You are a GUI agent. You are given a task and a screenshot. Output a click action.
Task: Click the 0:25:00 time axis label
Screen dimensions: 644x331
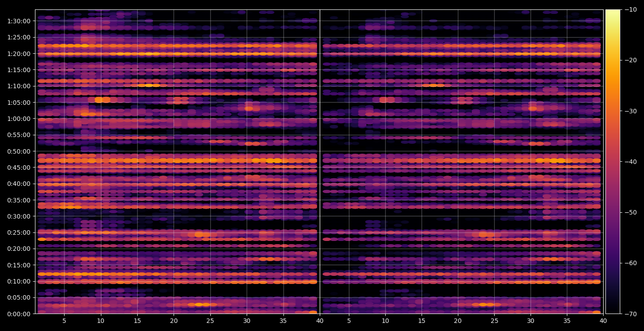(19, 232)
